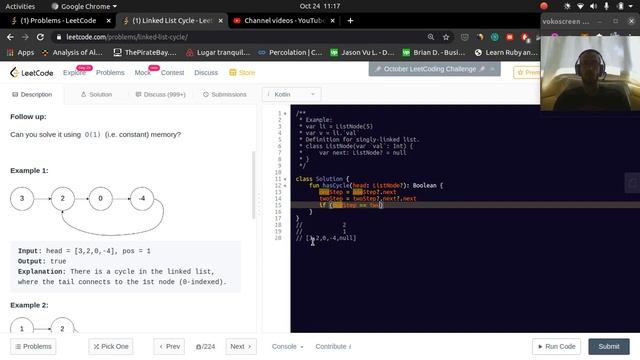Click the brightness indicator in top bar
This screenshot has height=360, width=640.
coord(567,6)
